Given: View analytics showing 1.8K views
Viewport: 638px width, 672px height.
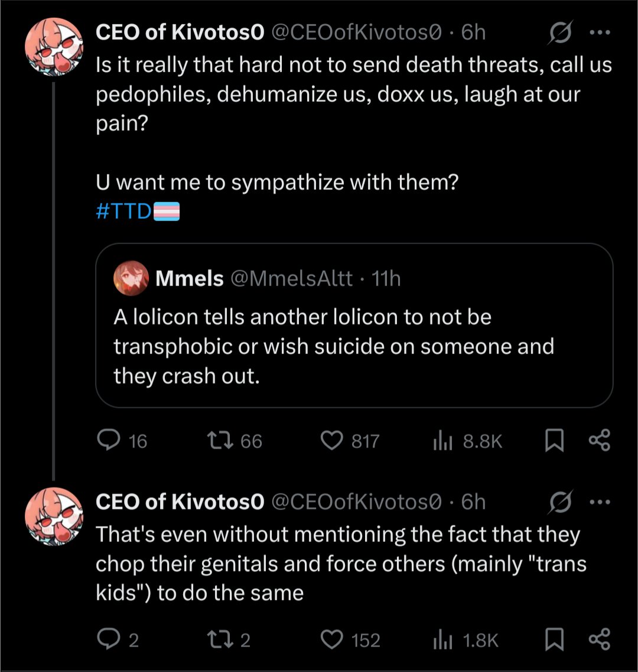Looking at the screenshot, I should point(442,640).
